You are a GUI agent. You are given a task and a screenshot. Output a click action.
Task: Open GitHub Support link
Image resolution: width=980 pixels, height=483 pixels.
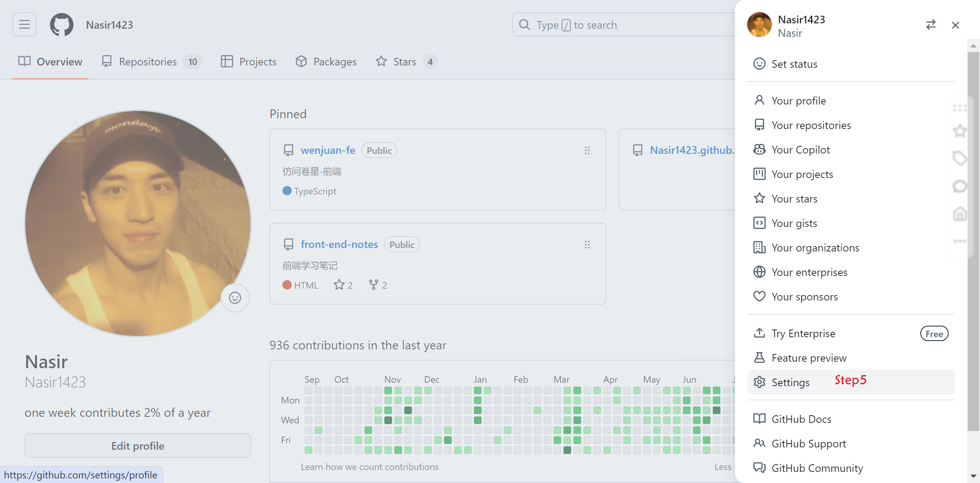[x=851, y=443]
